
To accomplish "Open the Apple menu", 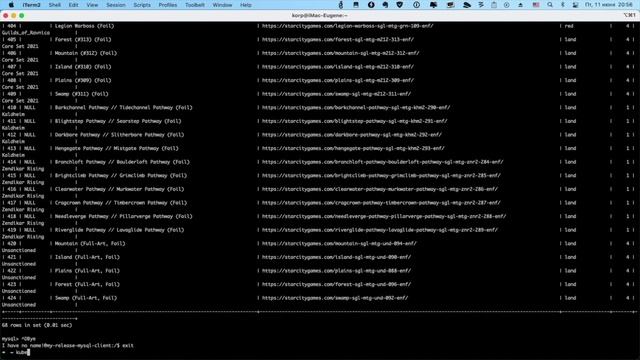I will coord(11,5).
